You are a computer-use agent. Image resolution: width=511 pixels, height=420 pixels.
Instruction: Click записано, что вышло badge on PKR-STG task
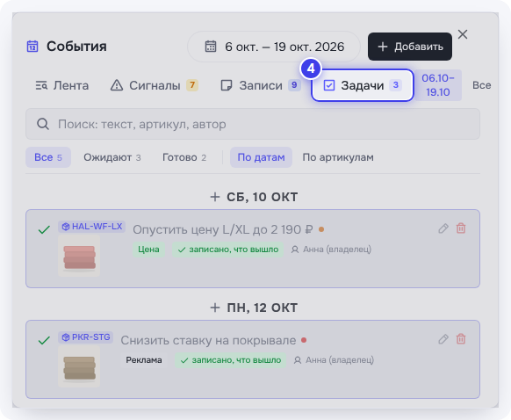pyautogui.click(x=230, y=360)
